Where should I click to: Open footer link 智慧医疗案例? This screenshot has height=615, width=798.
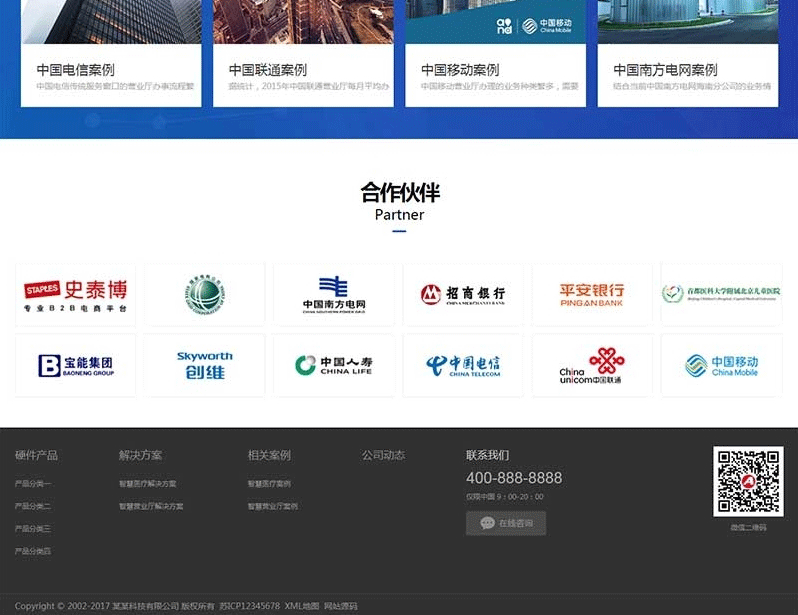[x=269, y=484]
